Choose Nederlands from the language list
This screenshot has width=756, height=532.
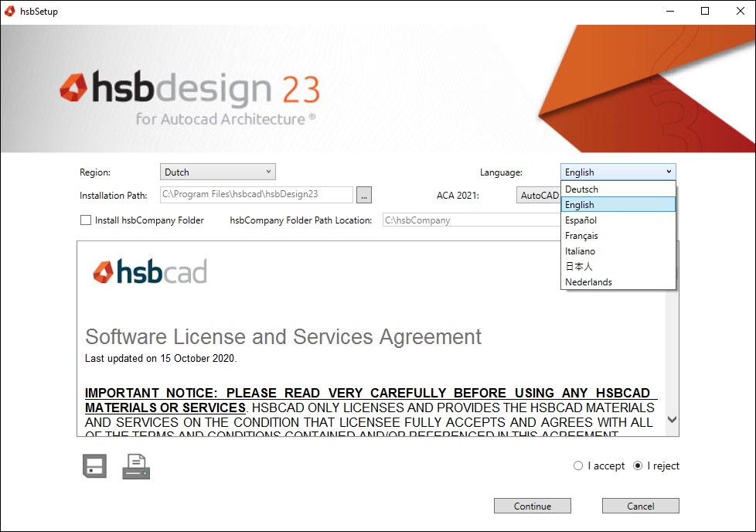tap(618, 281)
